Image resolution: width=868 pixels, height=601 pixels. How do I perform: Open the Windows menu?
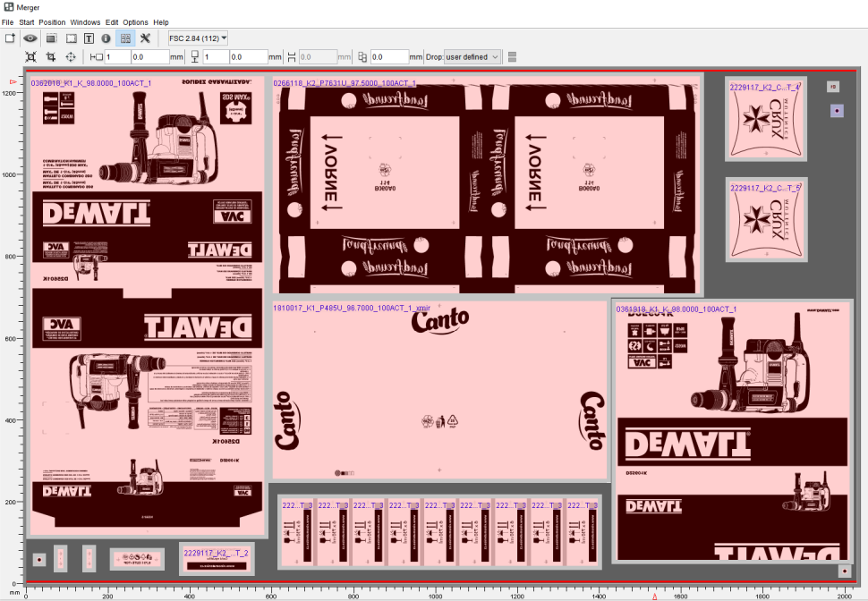(85, 22)
